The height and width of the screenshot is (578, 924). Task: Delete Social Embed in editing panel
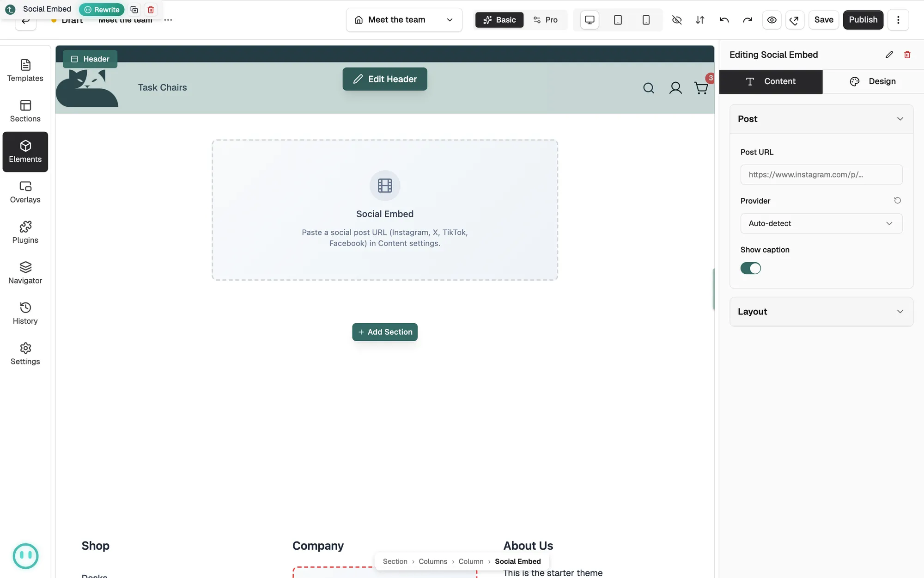[x=907, y=55]
